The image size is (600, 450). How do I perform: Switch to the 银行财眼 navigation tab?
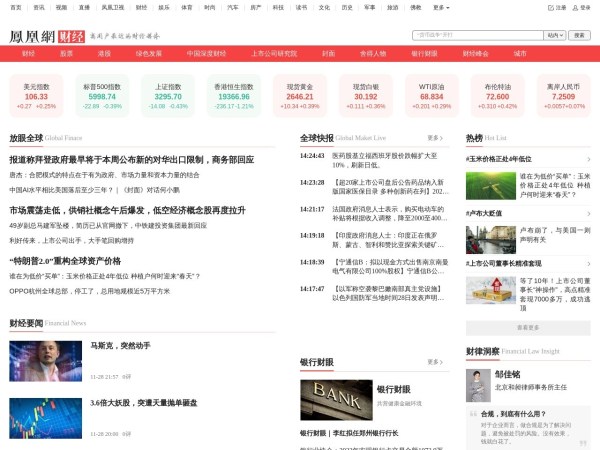[x=424, y=53]
